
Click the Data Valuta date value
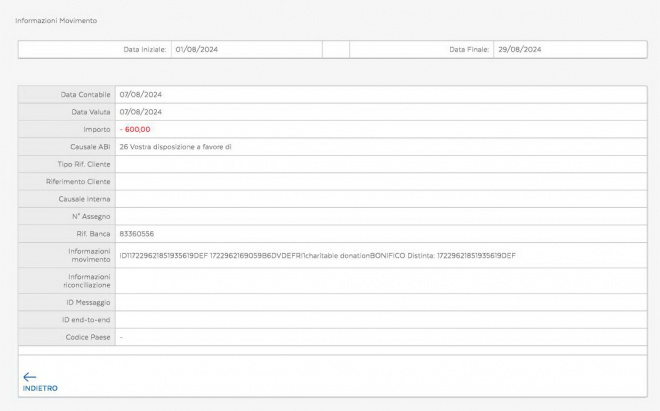(x=140, y=111)
